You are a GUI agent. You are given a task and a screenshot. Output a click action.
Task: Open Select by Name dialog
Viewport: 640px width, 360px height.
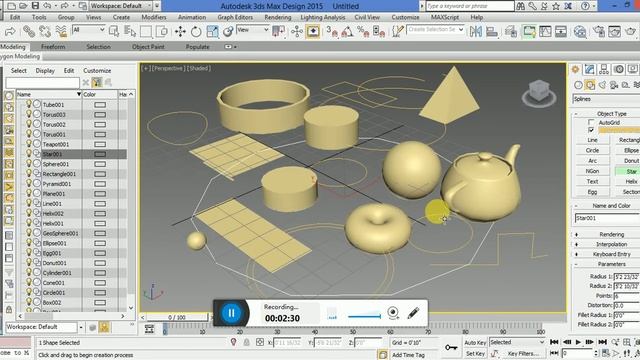[x=130, y=31]
